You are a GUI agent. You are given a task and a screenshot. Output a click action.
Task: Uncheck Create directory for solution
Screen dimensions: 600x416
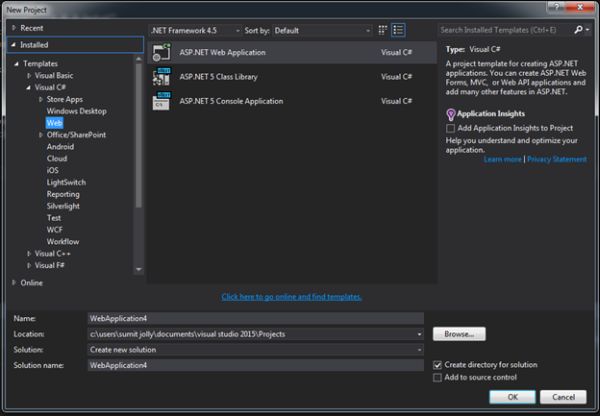[x=437, y=365]
